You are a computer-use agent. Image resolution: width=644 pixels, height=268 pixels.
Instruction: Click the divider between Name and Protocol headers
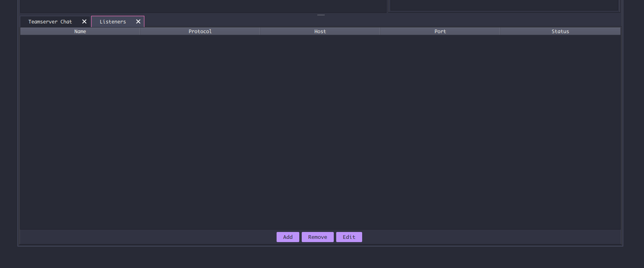coord(140,32)
